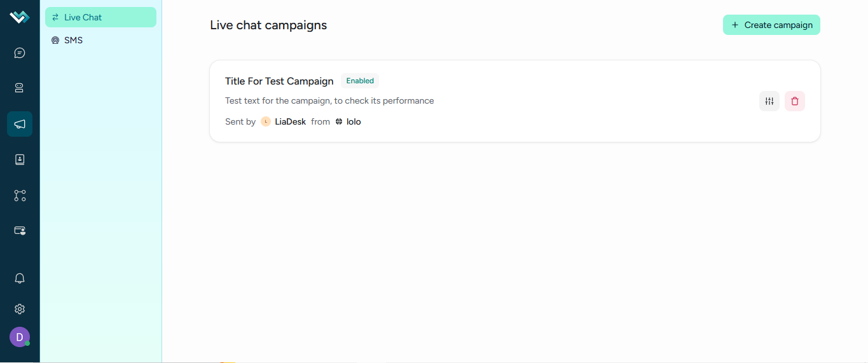The image size is (868, 363).
Task: Click the purple D user avatar
Action: [x=20, y=337]
